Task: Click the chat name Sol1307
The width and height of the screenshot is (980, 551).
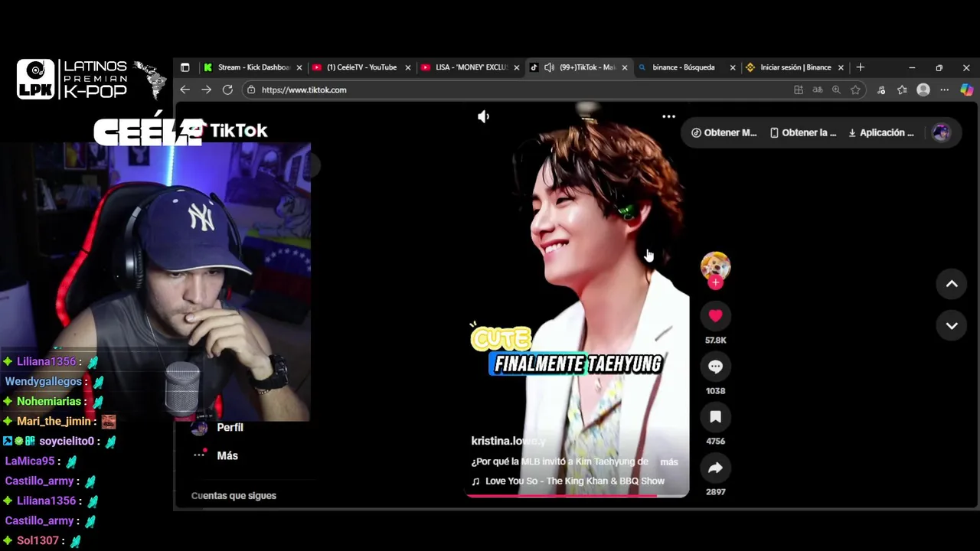Action: 38,540
